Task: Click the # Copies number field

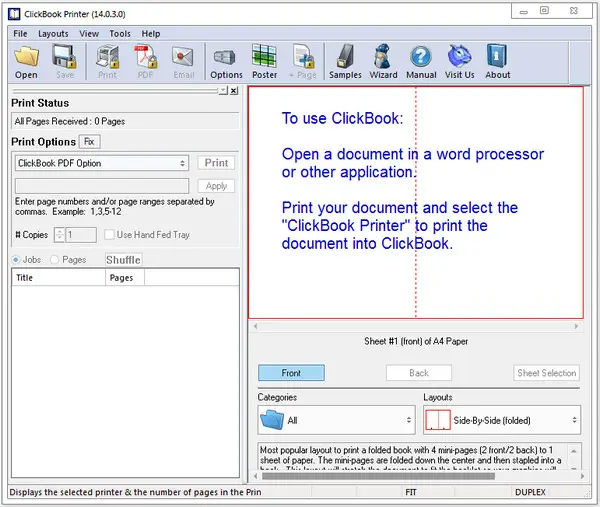Action: coord(81,235)
